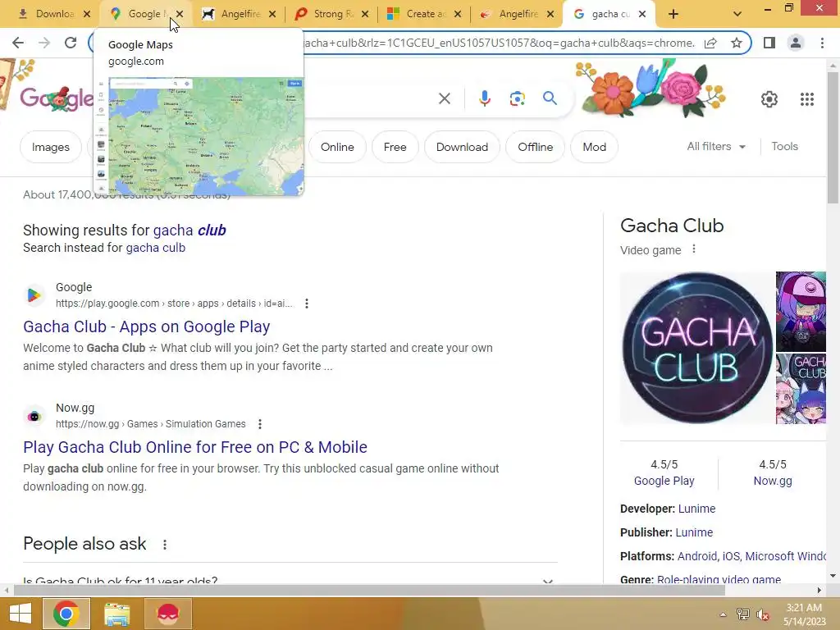This screenshot has width=840, height=630.
Task: Click corrected gacha club link
Action: click(189, 231)
